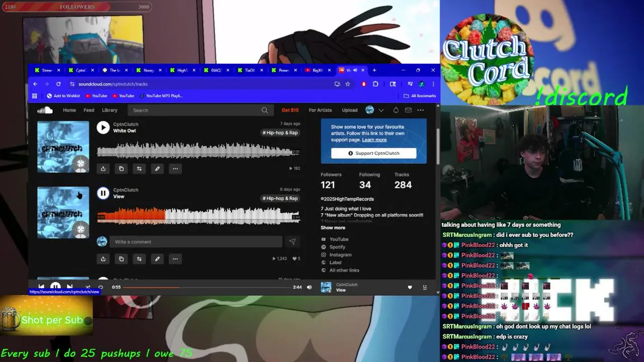Expand the profile avatar dropdown chevron
The height and width of the screenshot is (362, 644).
point(381,110)
